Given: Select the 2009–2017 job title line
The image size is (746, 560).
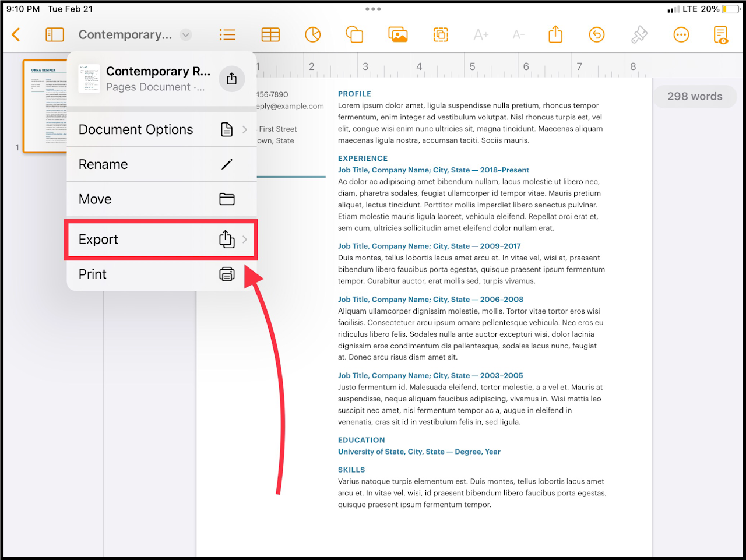Looking at the screenshot, I should (x=430, y=246).
